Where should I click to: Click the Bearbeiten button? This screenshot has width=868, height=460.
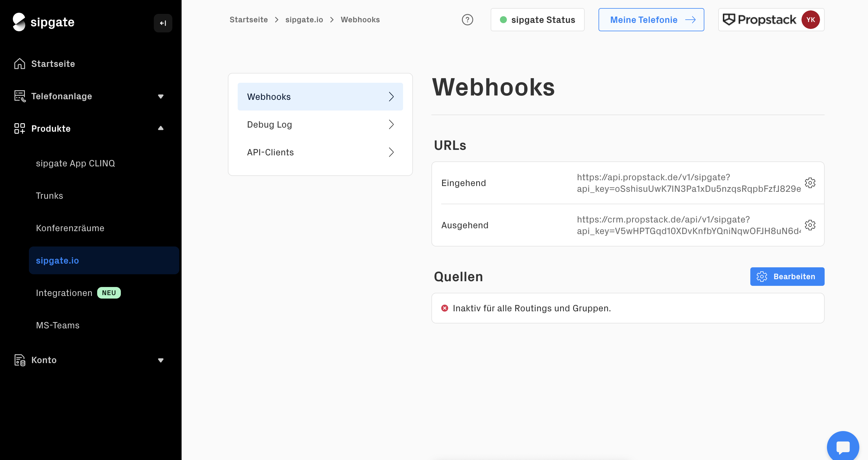(x=787, y=277)
